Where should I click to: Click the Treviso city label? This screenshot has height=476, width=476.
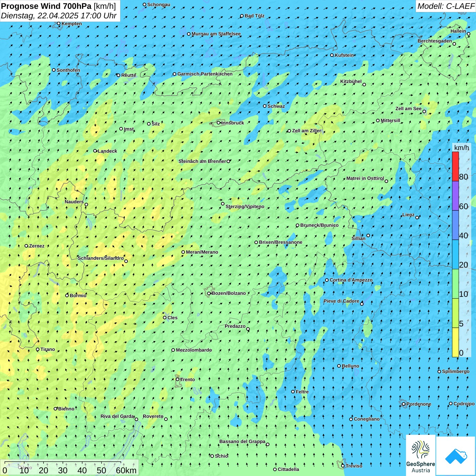point(354,466)
